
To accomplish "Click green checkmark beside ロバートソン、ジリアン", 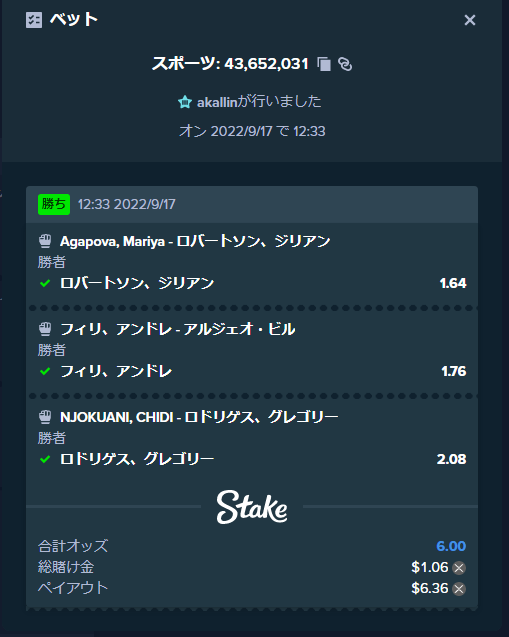I will [x=45, y=283].
